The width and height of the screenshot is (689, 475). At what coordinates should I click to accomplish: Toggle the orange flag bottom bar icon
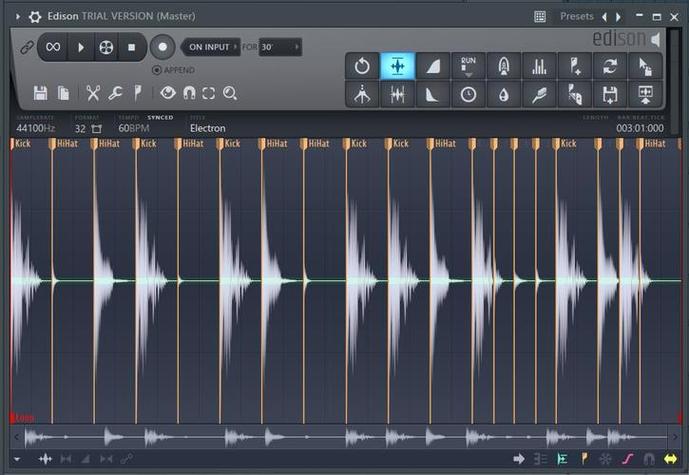[x=584, y=459]
